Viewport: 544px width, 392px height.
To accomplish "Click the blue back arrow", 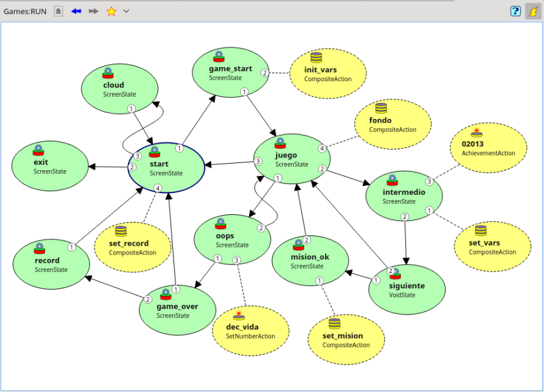I will click(x=76, y=11).
